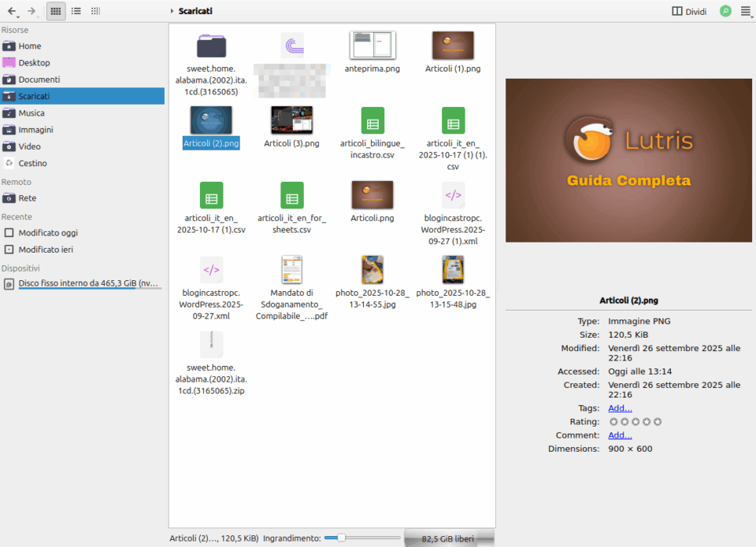Select Mandato di Sdoganamento PDF icon

(x=291, y=269)
